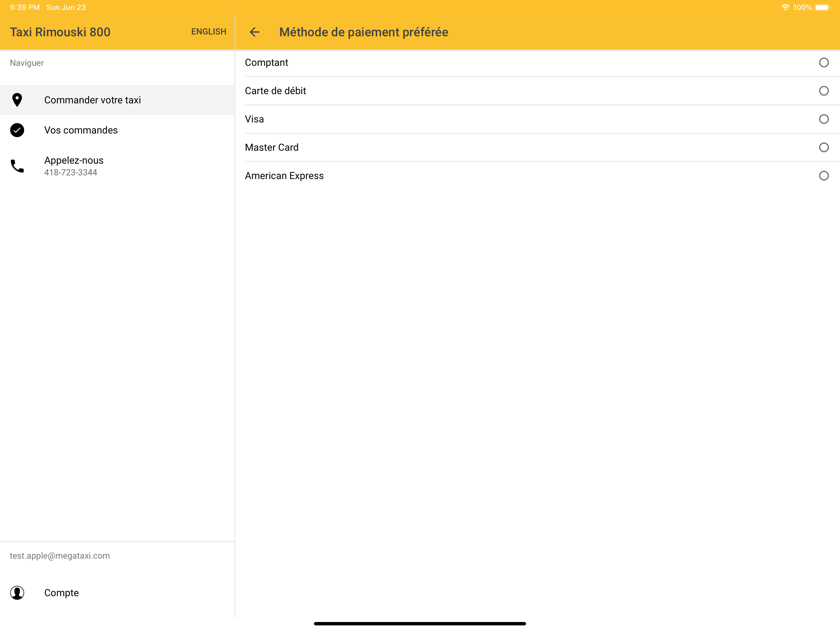Click the checkmark icon beside Vos commandes
The height and width of the screenshot is (630, 840).
(17, 130)
